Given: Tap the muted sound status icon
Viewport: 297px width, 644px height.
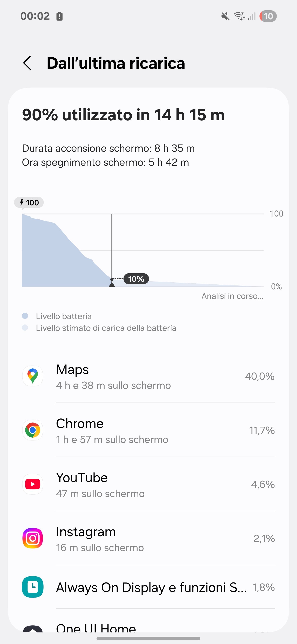Looking at the screenshot, I should [x=225, y=17].
